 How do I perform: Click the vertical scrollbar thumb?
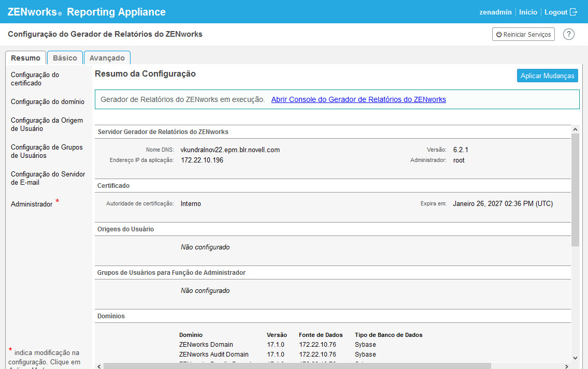click(575, 189)
